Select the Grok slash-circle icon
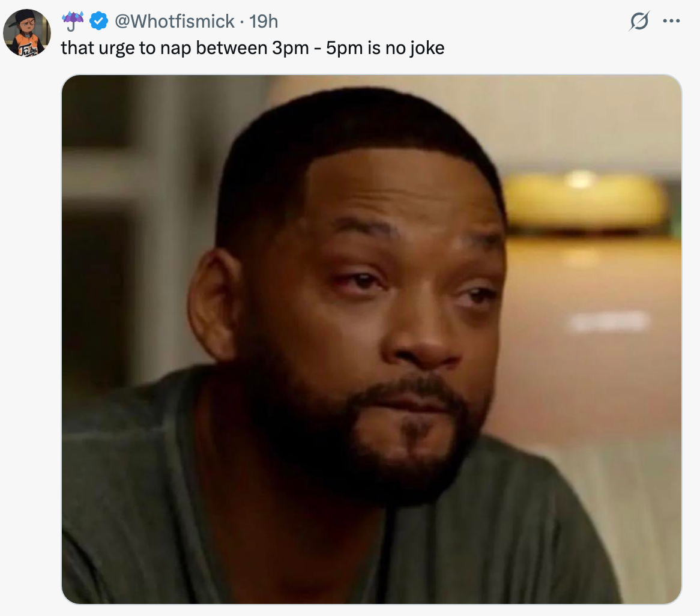 640,20
